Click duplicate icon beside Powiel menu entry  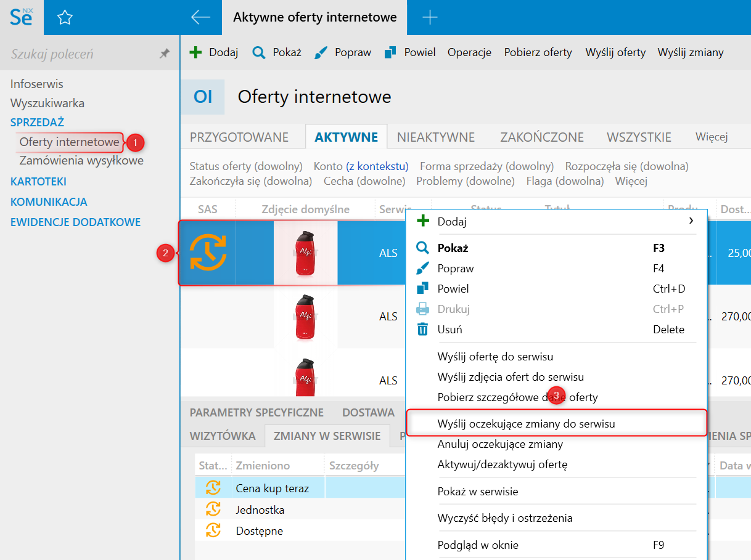point(422,288)
